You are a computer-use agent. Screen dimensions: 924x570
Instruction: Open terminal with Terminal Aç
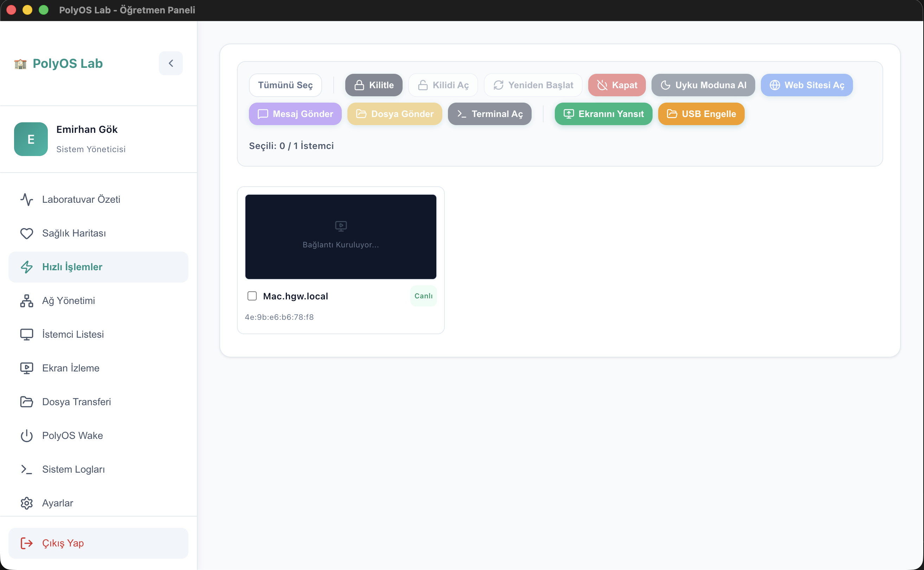click(x=489, y=114)
